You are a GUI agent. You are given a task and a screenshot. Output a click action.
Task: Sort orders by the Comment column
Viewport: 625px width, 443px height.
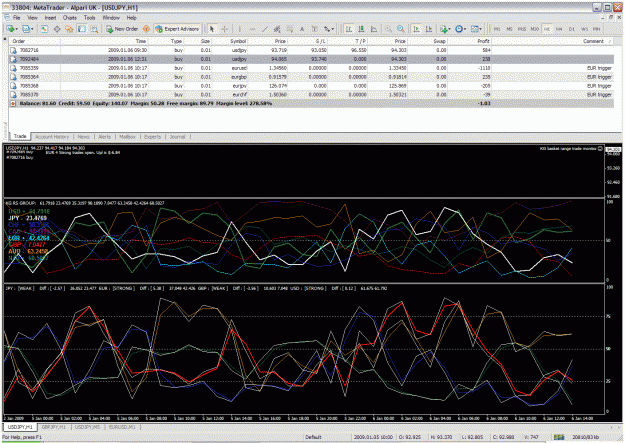click(x=552, y=41)
